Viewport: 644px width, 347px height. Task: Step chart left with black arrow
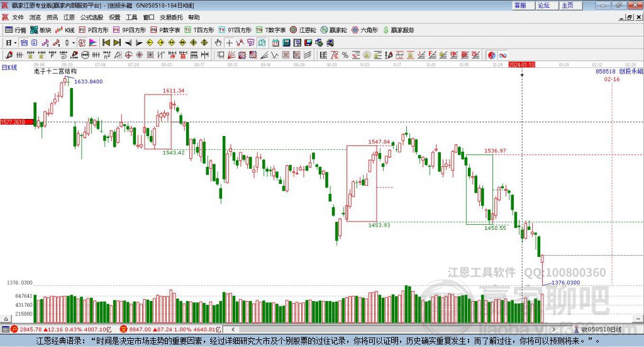point(128,43)
